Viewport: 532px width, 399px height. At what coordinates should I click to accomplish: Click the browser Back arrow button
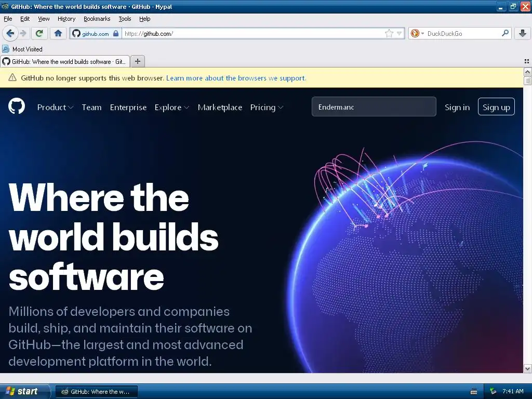10,33
